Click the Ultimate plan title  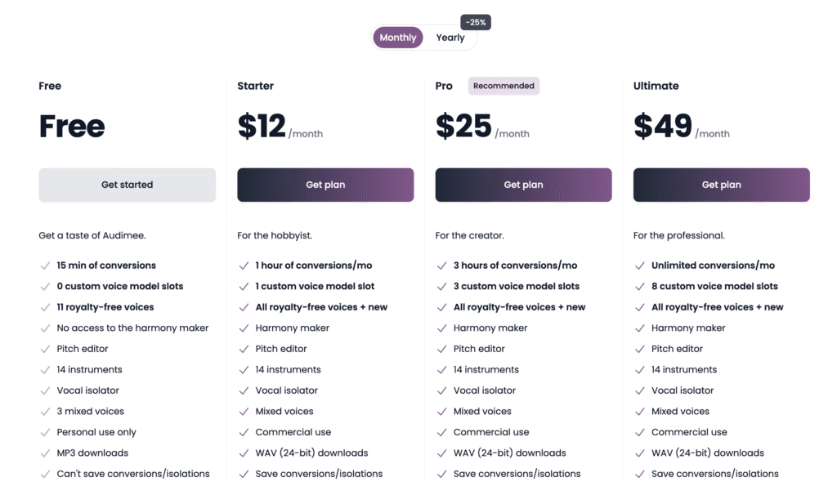pyautogui.click(x=656, y=86)
